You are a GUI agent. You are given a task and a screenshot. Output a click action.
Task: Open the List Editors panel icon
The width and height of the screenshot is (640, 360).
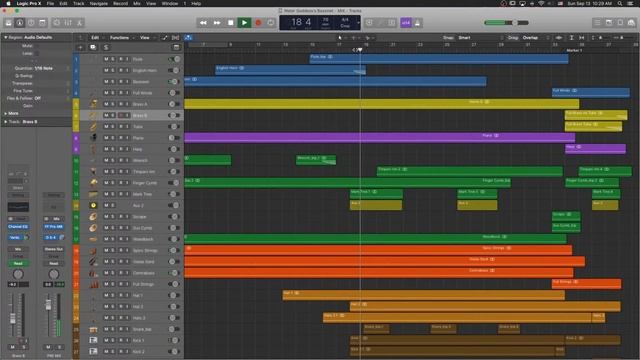click(597, 23)
